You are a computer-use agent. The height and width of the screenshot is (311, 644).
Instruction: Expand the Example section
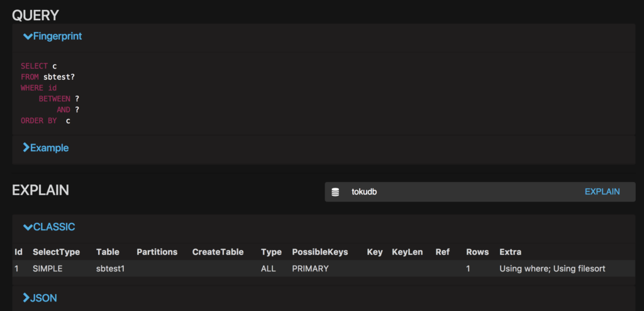click(46, 148)
